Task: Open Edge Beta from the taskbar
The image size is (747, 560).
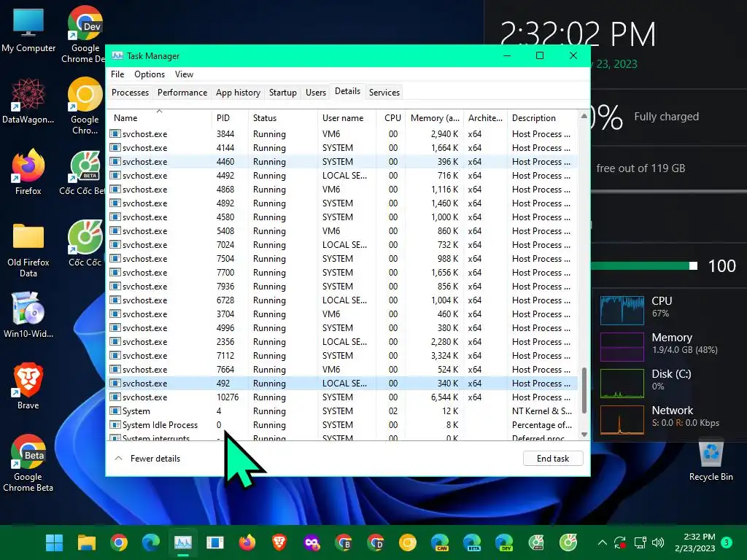Action: (472, 542)
